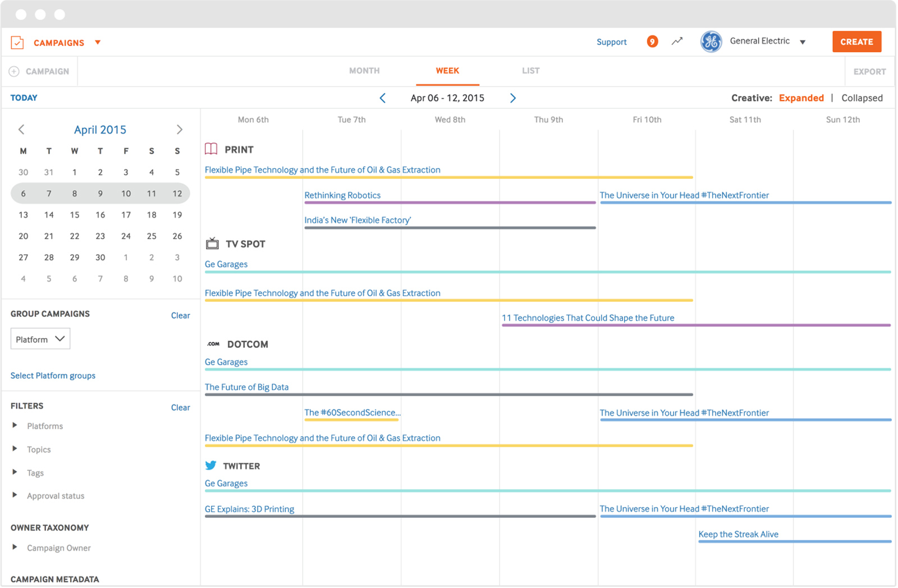Open The Universe in Your Head under Print
Image resolution: width=898 pixels, height=588 pixels.
[684, 195]
